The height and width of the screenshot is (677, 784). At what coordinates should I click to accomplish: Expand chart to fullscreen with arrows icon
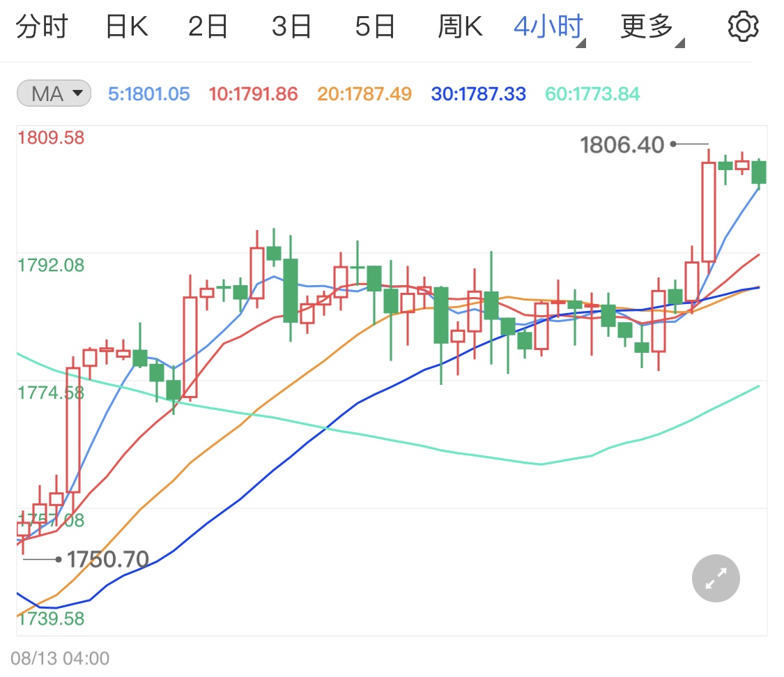(x=716, y=579)
